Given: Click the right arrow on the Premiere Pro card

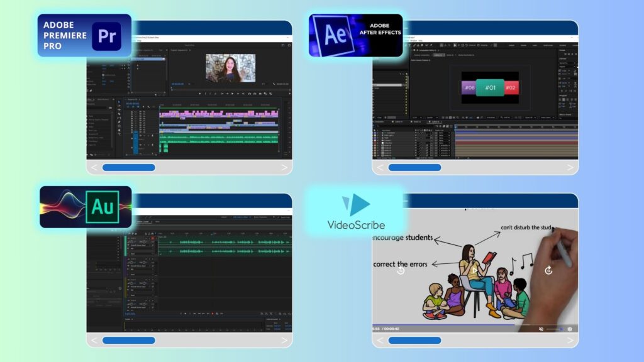Looking at the screenshot, I should pyautogui.click(x=284, y=167).
